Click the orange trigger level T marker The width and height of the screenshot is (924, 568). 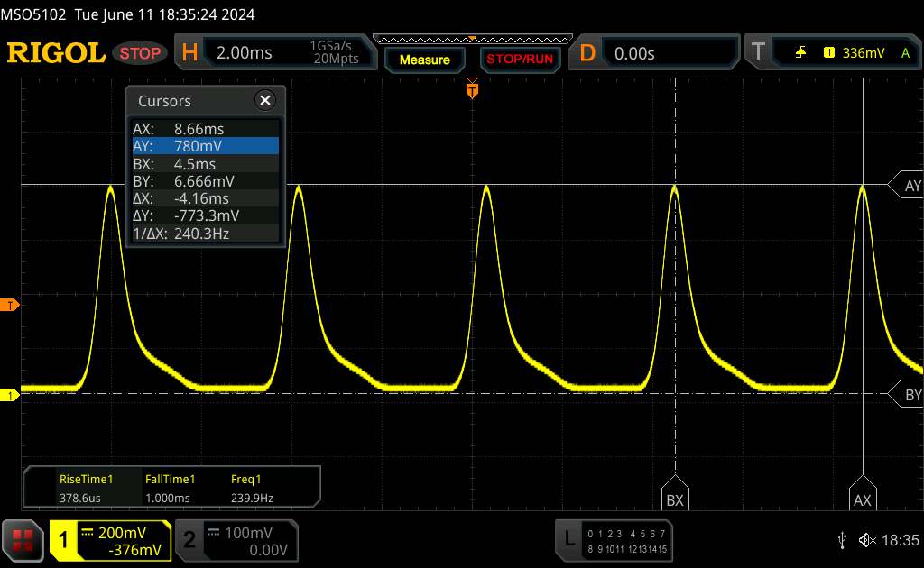[10, 306]
